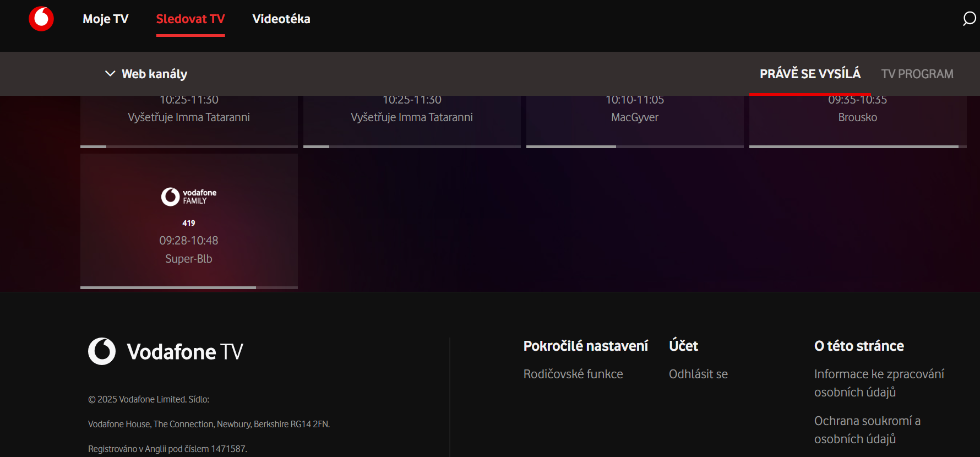Click the Vodafone logo in header
Screen dimensions: 980x457
click(41, 19)
